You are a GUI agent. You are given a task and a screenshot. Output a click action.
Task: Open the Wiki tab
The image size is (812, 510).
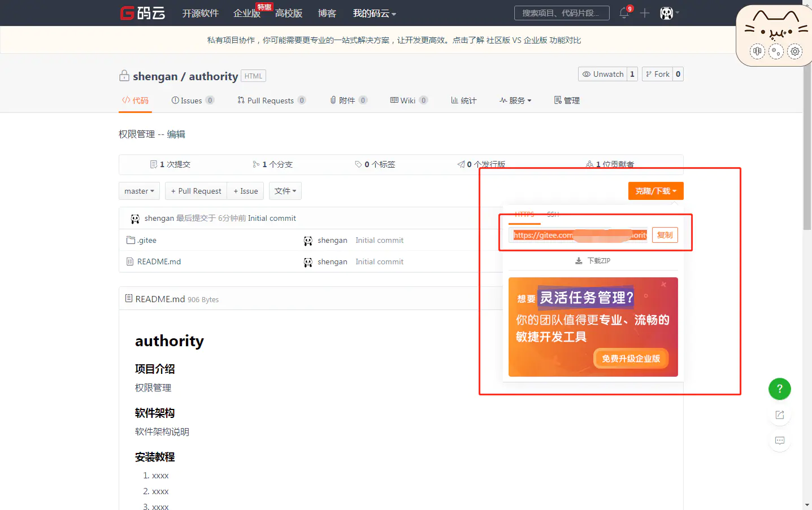[x=409, y=100]
